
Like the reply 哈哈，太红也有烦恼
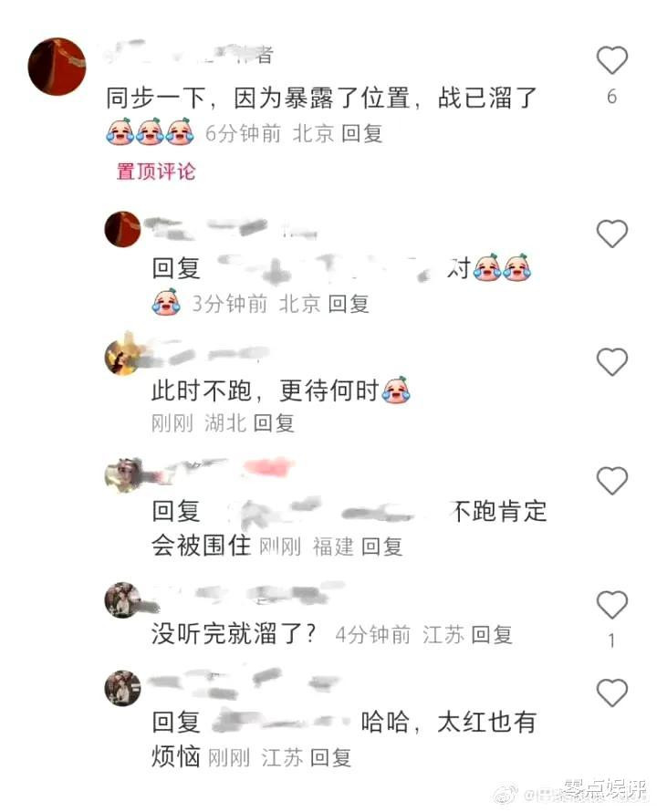tap(612, 692)
